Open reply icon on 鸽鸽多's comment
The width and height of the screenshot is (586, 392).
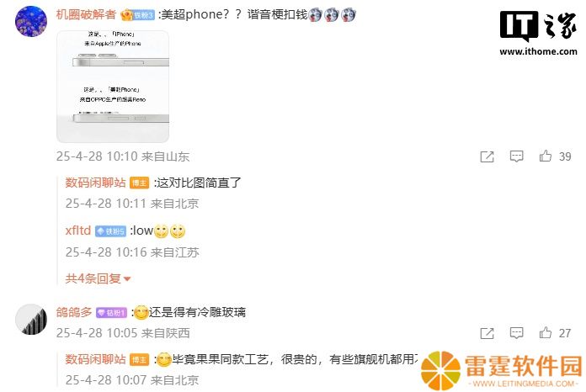[516, 333]
